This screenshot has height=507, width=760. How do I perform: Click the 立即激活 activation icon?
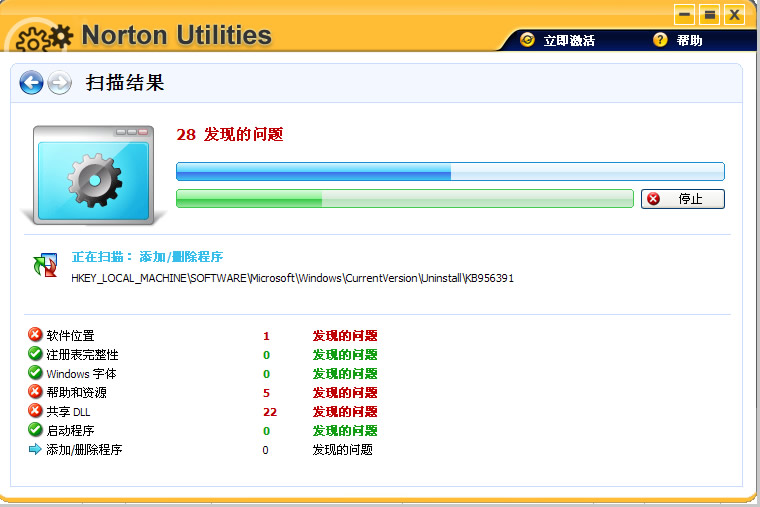[527, 40]
